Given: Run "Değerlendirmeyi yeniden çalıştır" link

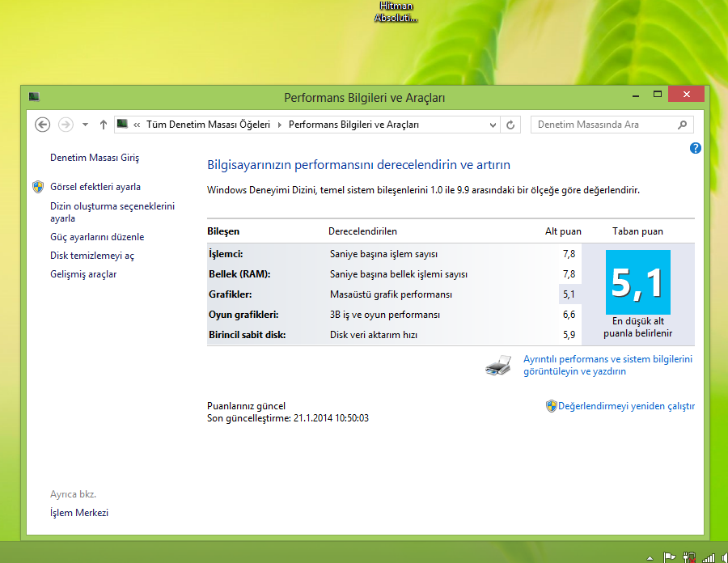Looking at the screenshot, I should pos(626,406).
